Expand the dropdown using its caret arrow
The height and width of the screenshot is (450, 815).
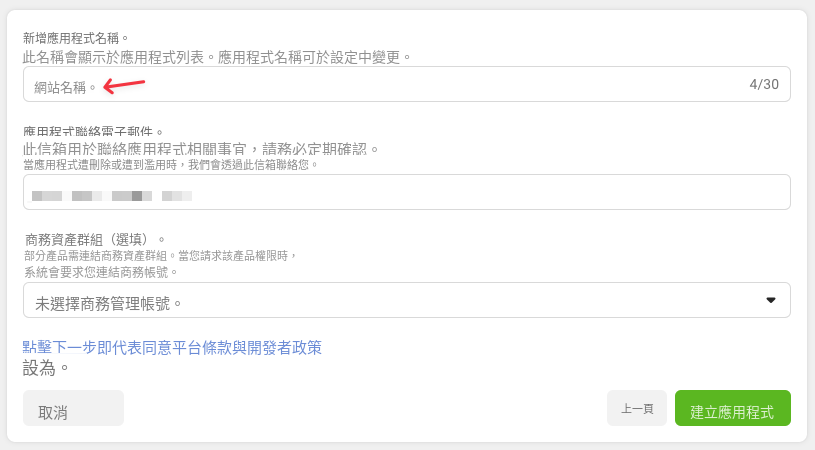click(x=771, y=300)
